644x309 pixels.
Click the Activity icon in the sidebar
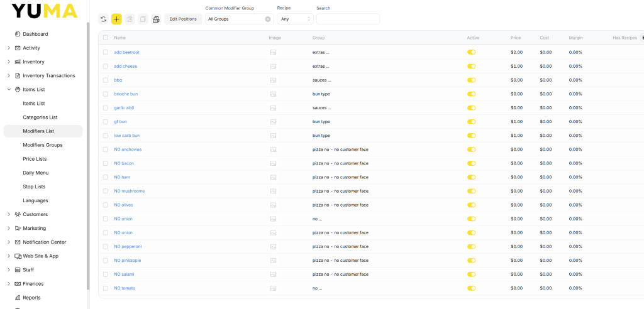17,48
